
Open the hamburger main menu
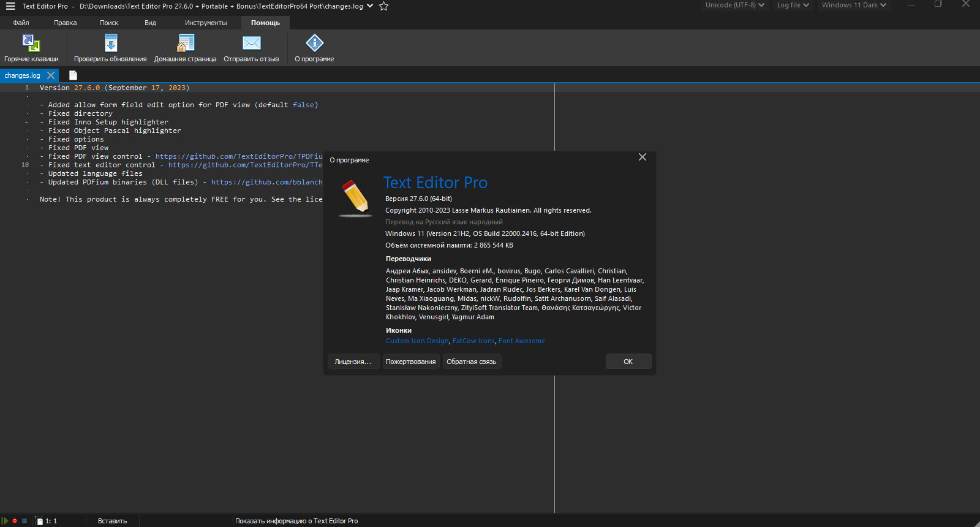pos(10,6)
